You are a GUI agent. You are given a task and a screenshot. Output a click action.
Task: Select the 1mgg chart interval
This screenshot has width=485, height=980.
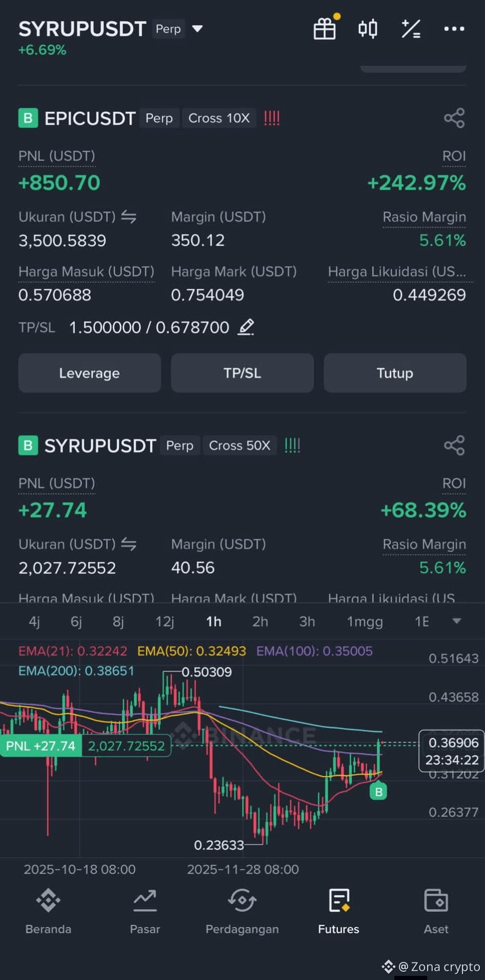pyautogui.click(x=365, y=622)
